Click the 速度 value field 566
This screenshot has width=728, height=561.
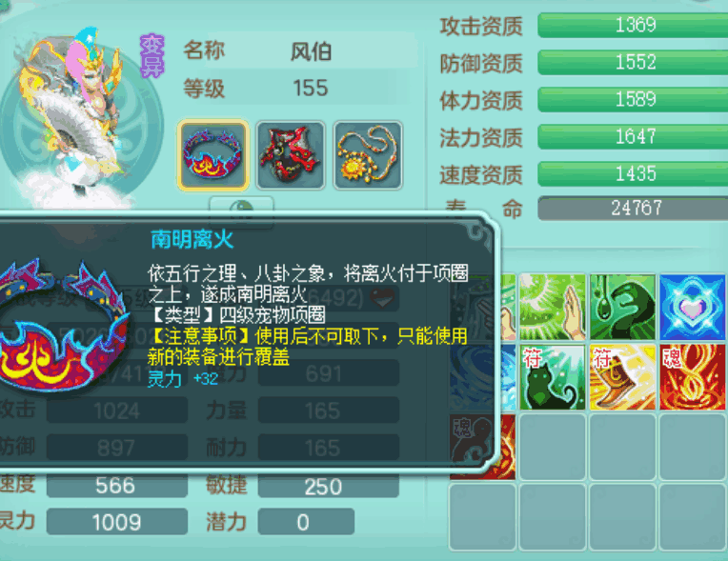click(x=117, y=486)
